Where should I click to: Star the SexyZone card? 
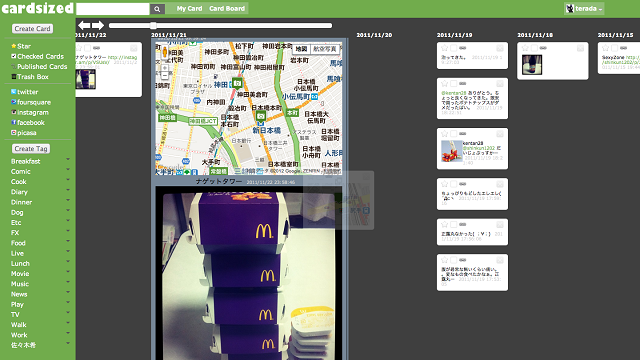(x=605, y=48)
